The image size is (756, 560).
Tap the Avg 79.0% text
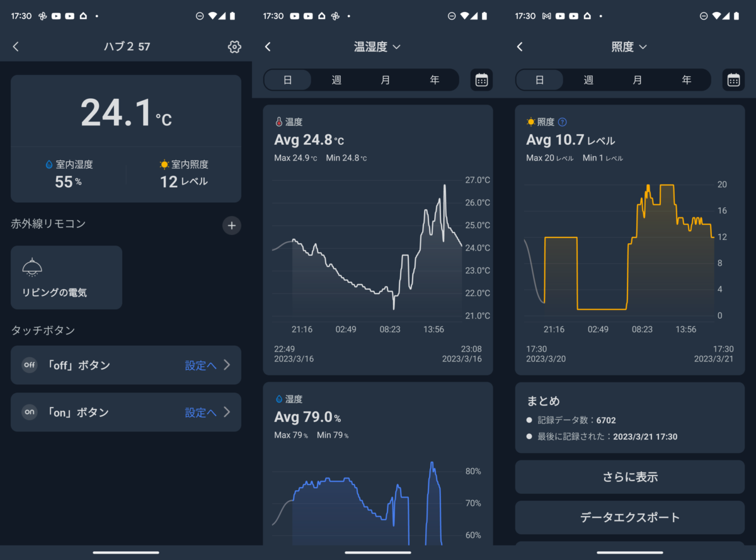coord(307,417)
